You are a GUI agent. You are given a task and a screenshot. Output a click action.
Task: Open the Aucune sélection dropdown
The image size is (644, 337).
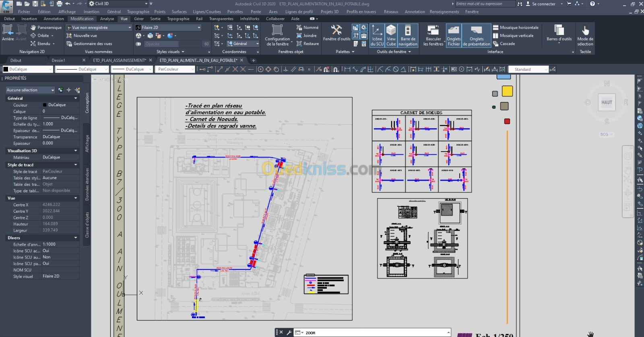30,90
